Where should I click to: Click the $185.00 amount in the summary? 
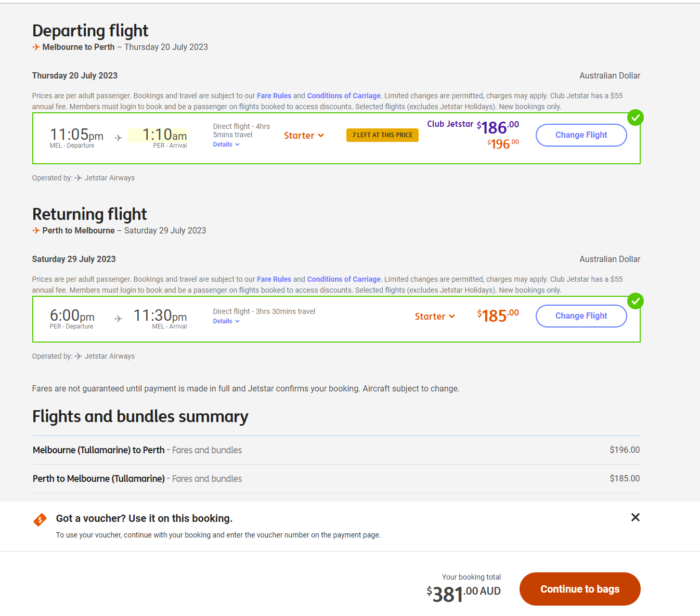[625, 479]
